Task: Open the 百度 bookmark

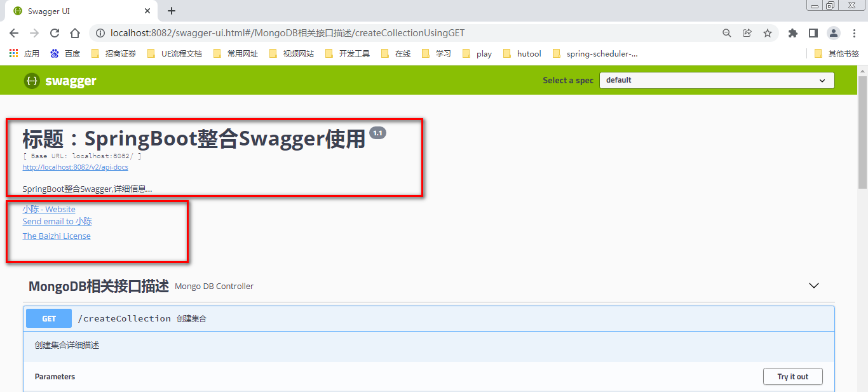Action: click(65, 54)
